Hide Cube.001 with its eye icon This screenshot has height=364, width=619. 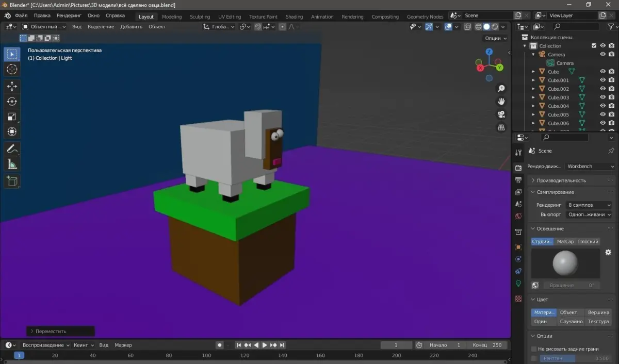[x=602, y=80]
